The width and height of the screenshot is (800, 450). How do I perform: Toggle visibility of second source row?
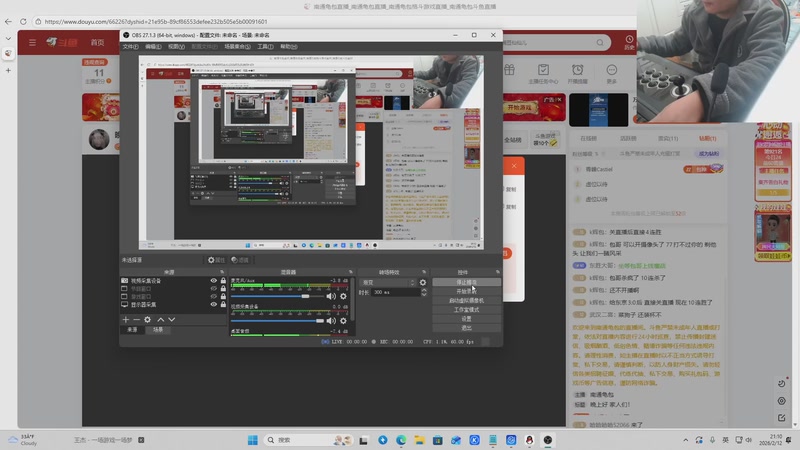214,288
